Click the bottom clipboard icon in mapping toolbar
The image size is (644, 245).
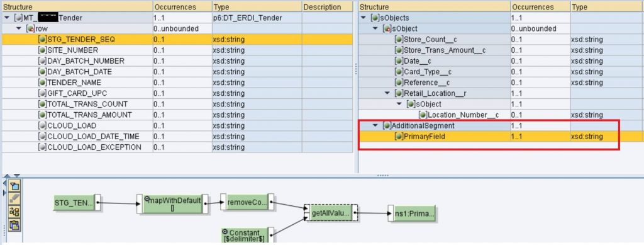[14, 224]
